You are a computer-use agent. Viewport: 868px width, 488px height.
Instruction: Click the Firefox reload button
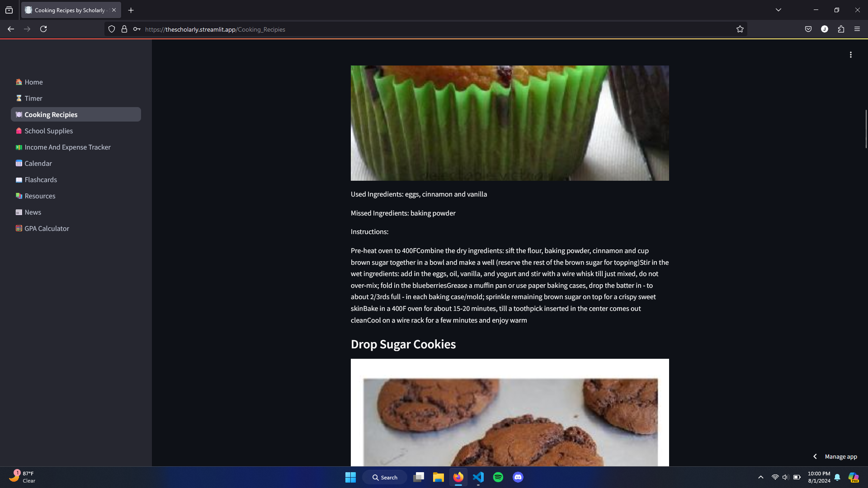point(43,29)
